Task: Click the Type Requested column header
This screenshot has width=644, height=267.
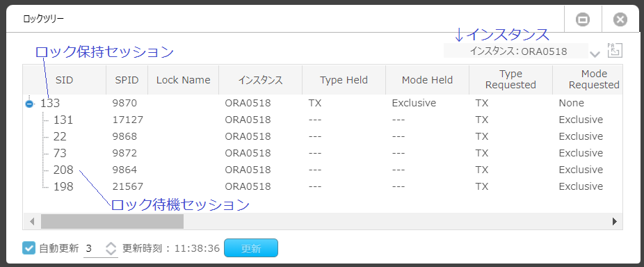Action: pyautogui.click(x=511, y=80)
